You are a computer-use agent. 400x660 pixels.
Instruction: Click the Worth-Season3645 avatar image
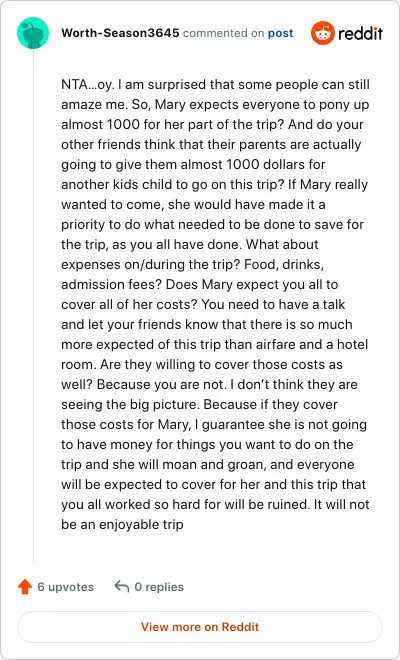[33, 33]
